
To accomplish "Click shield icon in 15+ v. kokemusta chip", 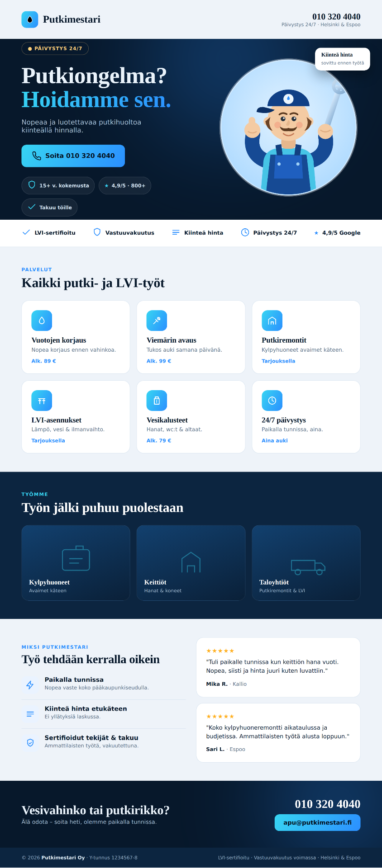I will (x=32, y=185).
